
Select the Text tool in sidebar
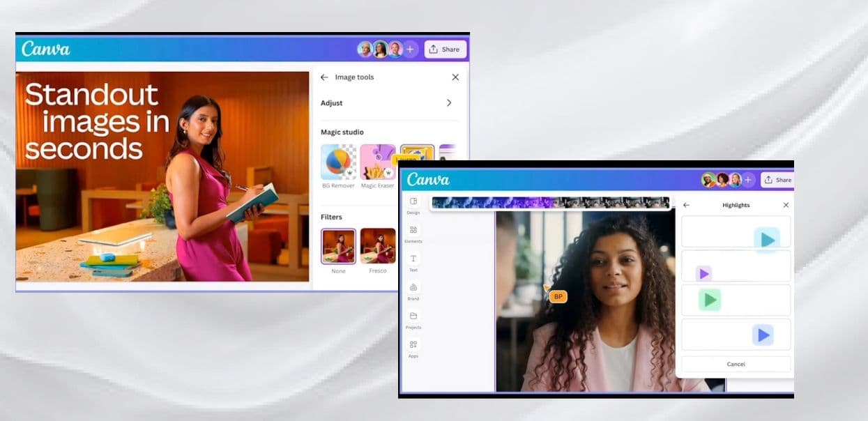pyautogui.click(x=413, y=262)
